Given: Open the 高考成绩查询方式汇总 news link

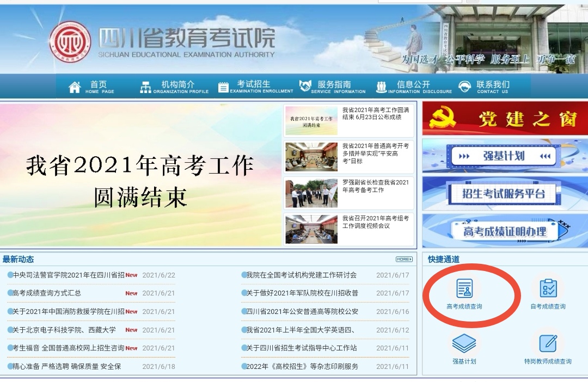Looking at the screenshot, I should 49,291.
